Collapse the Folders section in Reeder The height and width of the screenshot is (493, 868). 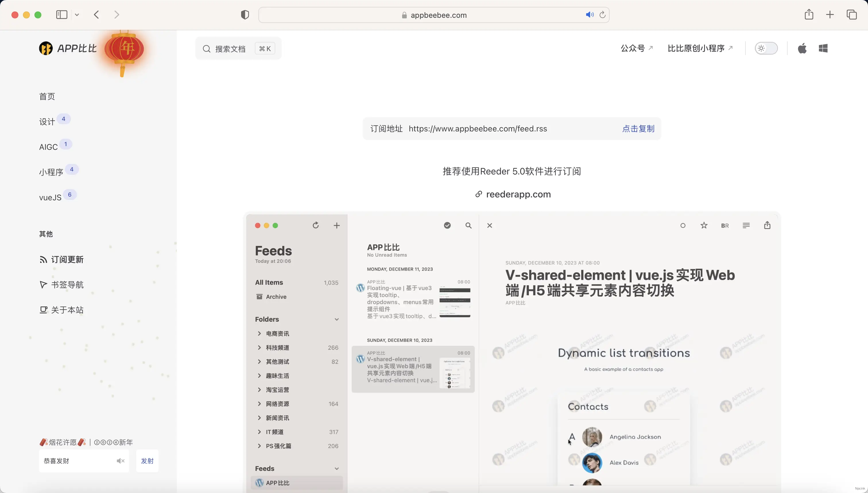click(x=337, y=319)
